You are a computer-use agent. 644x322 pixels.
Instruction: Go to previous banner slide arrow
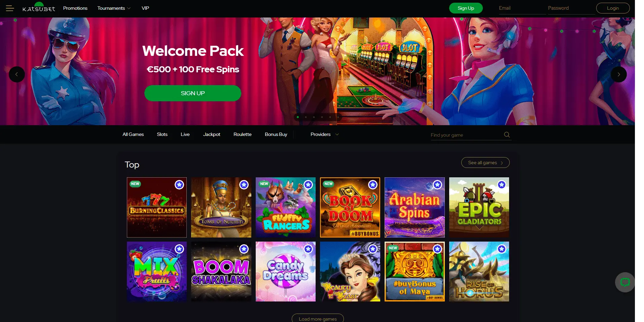(x=17, y=74)
